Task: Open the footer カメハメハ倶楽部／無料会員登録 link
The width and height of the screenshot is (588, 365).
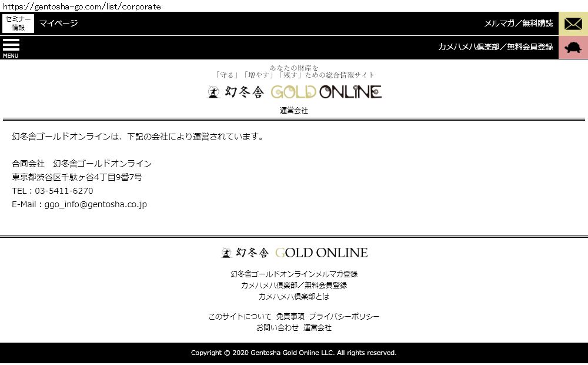Action: 294,285
